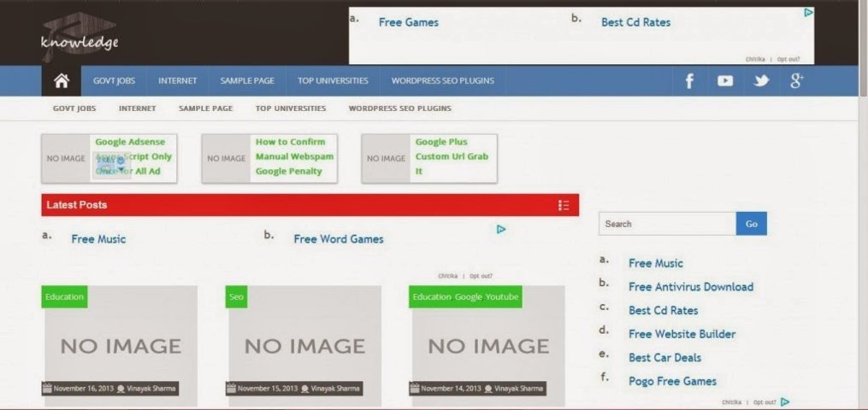
Task: Select GOVT JOBS in the secondary menu
Action: (74, 108)
